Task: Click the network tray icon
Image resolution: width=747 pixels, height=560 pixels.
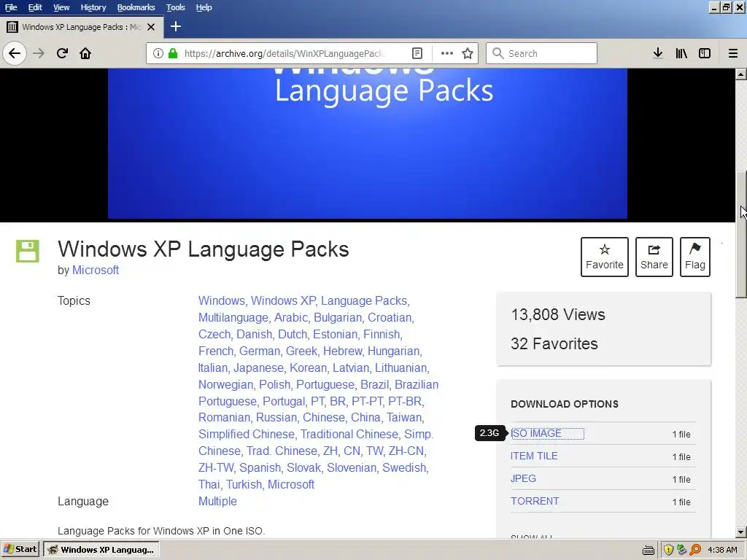Action: (x=682, y=550)
